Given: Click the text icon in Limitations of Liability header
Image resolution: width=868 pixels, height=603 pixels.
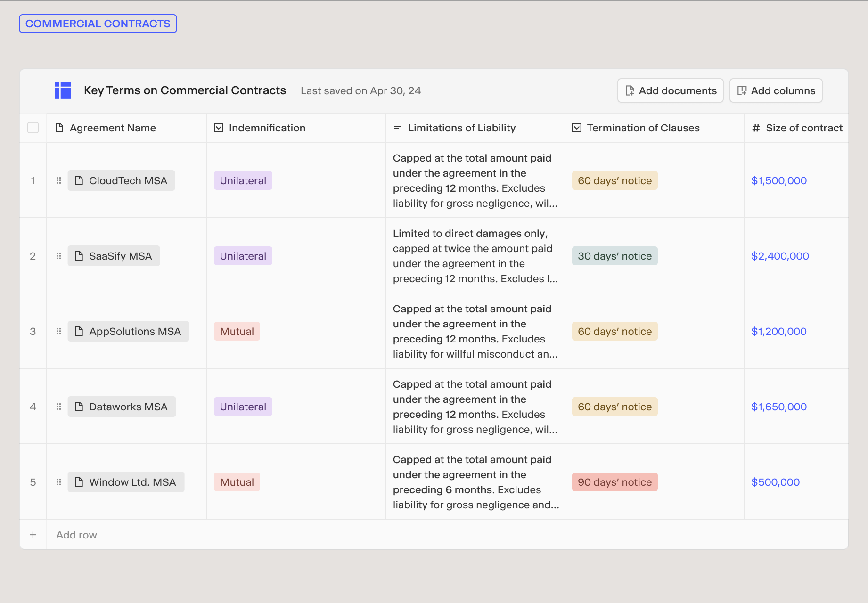Looking at the screenshot, I should [x=396, y=127].
